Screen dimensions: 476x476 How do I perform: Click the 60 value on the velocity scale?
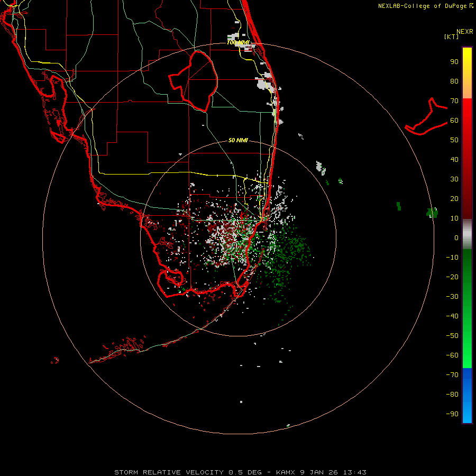[x=454, y=121]
